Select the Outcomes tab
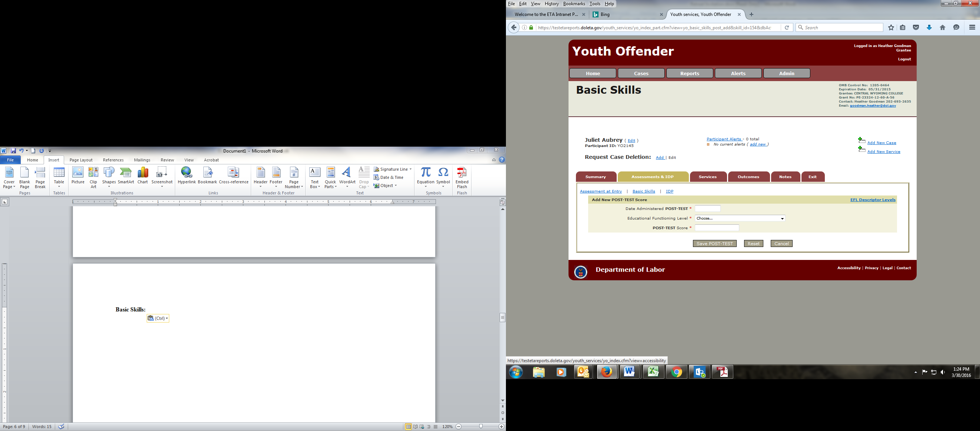This screenshot has width=980, height=431. pos(748,177)
